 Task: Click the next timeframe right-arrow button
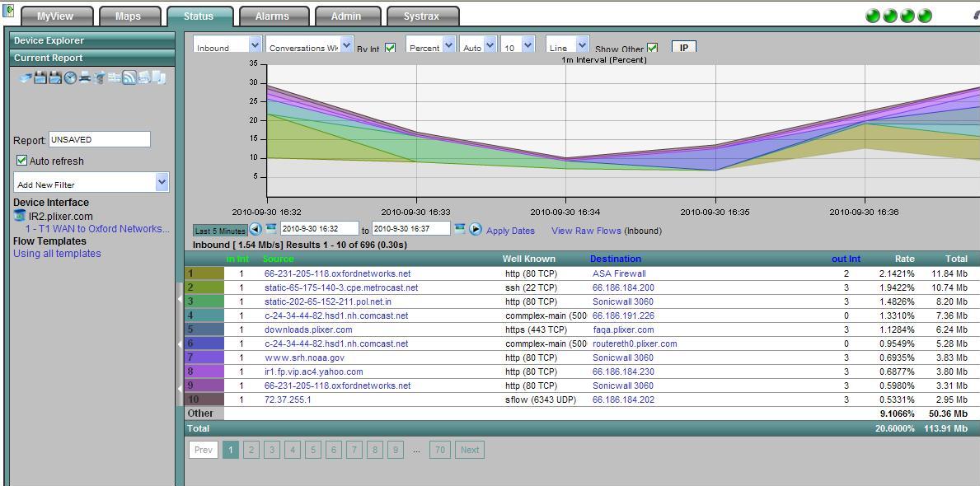click(x=475, y=229)
